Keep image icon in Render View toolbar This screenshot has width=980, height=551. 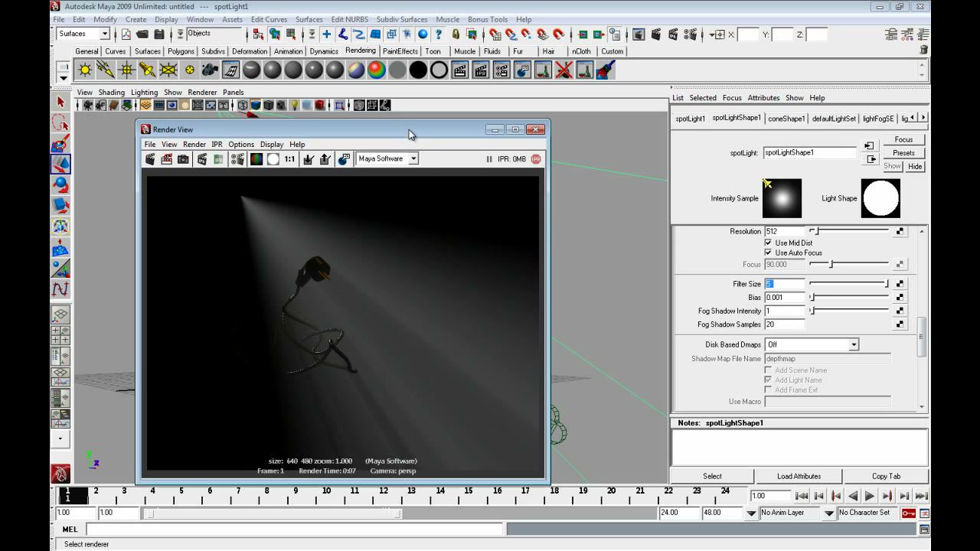pyautogui.click(x=309, y=159)
